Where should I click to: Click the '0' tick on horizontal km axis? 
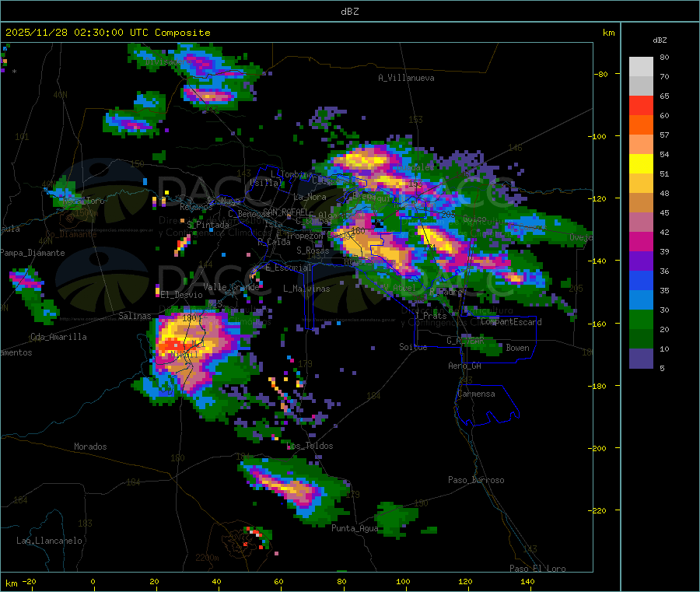click(x=93, y=581)
